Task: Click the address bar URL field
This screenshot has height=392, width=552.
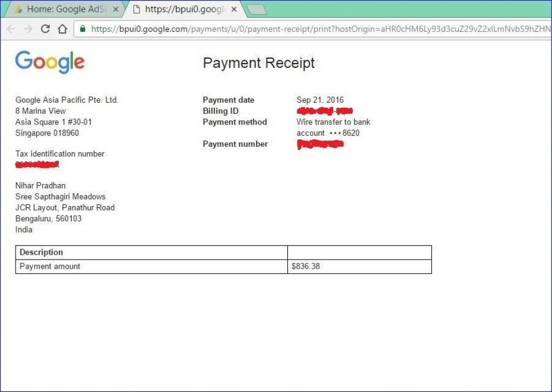Action: click(x=313, y=29)
